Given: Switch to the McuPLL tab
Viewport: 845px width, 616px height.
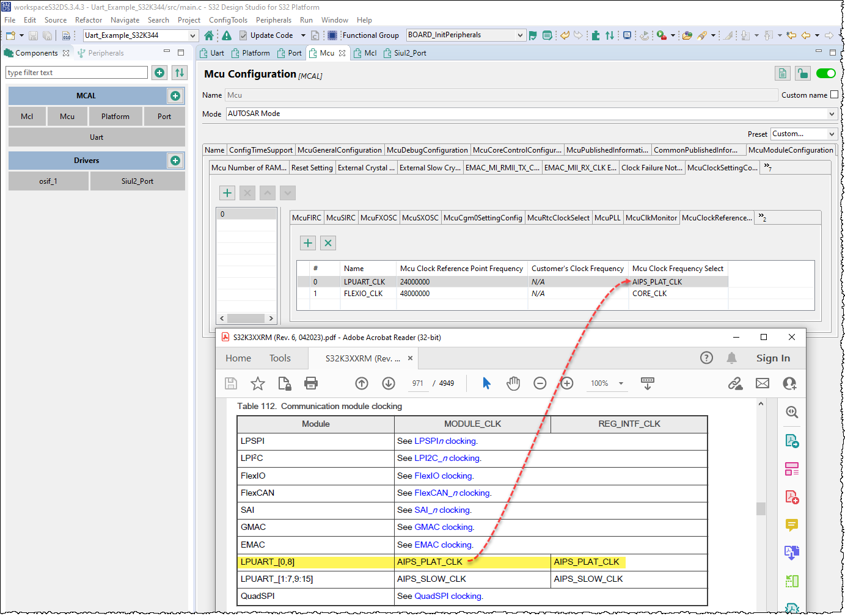Looking at the screenshot, I should (x=607, y=218).
